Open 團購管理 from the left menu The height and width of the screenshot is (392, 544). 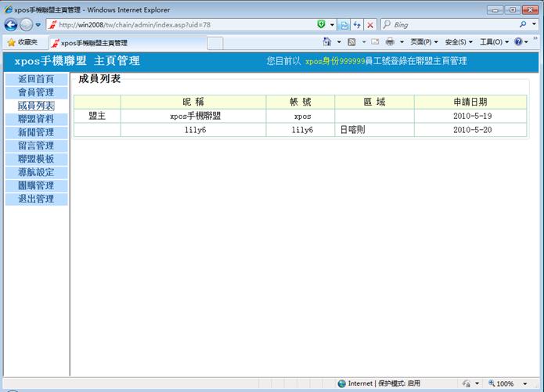[36, 185]
